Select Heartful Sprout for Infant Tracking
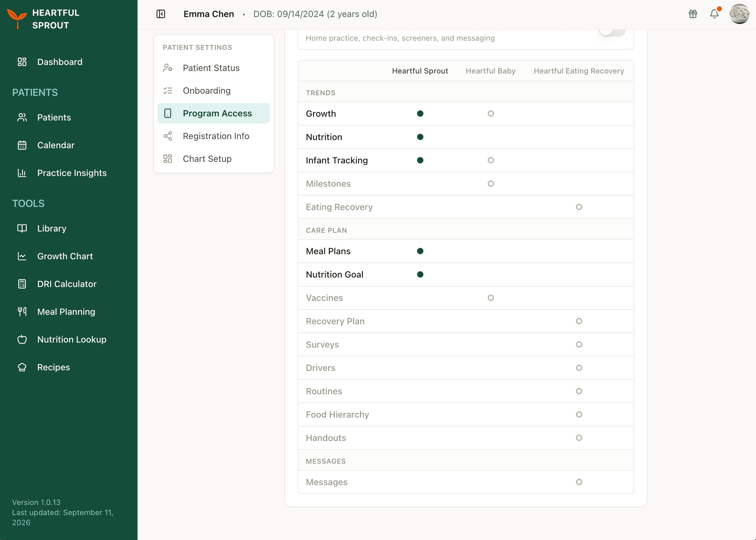756x540 pixels. [x=420, y=160]
